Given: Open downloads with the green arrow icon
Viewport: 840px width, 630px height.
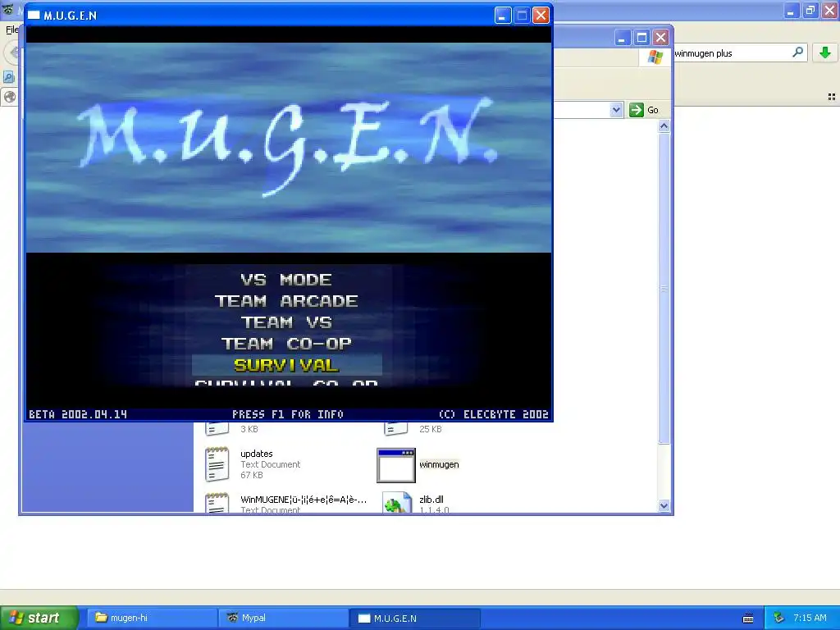Looking at the screenshot, I should tap(825, 52).
